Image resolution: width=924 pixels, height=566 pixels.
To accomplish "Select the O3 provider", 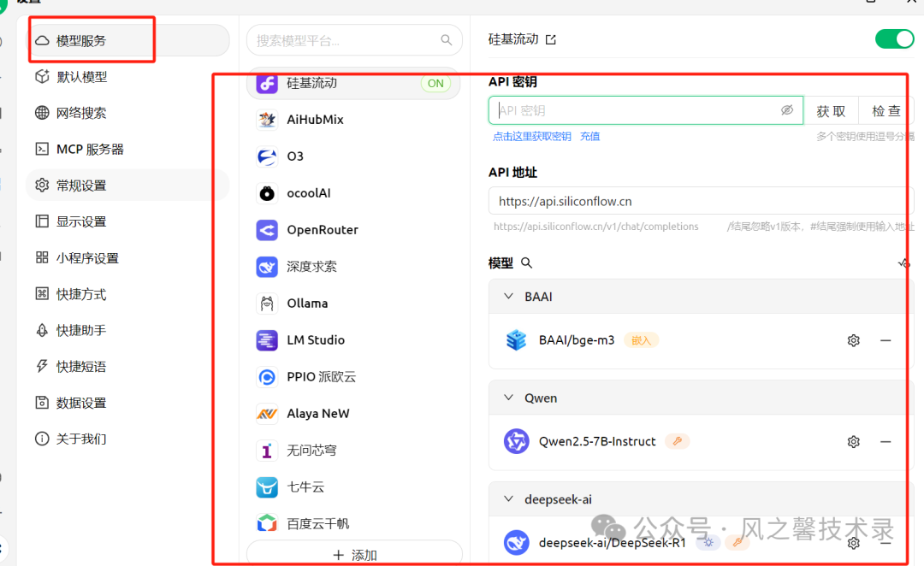I will tap(353, 156).
